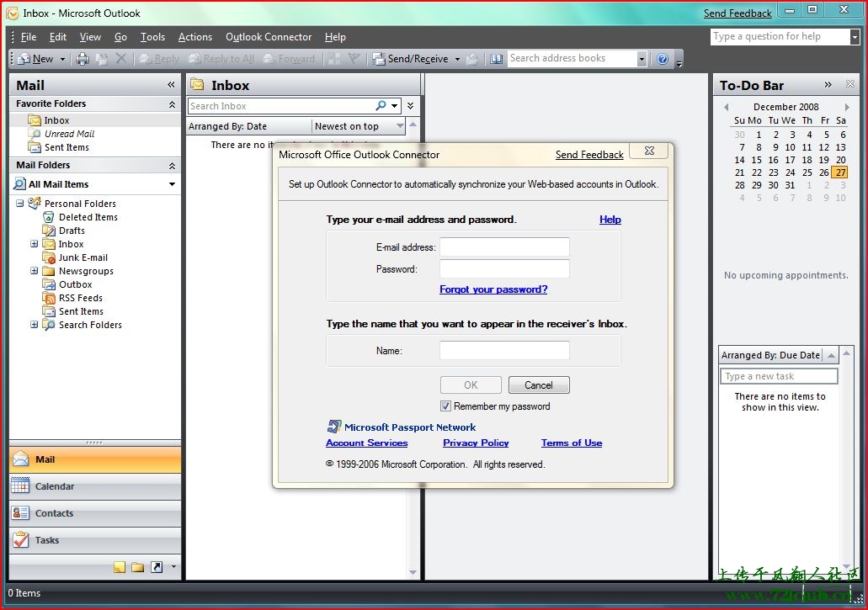Viewport: 868px width, 610px height.
Task: Select December 25 in the calendar
Action: [x=807, y=172]
